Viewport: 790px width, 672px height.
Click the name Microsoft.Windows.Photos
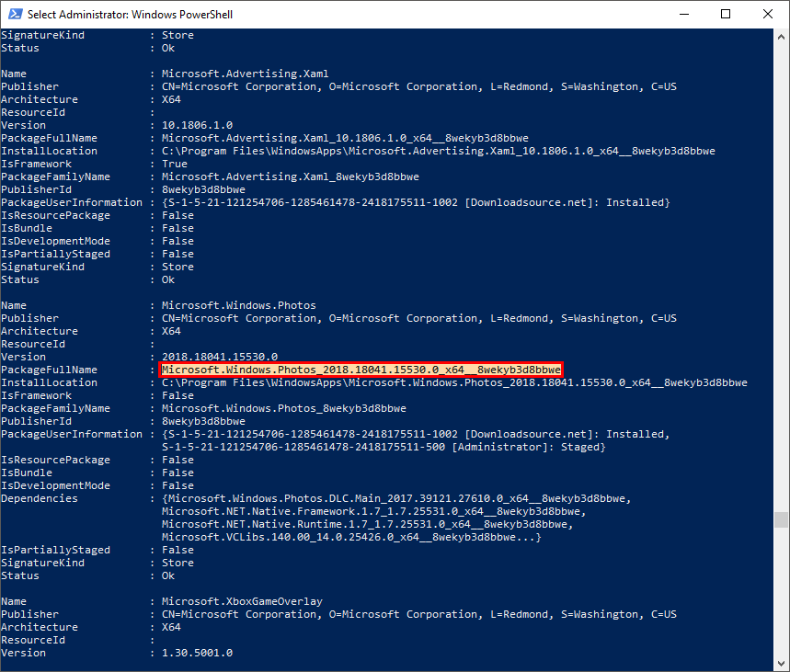(239, 305)
